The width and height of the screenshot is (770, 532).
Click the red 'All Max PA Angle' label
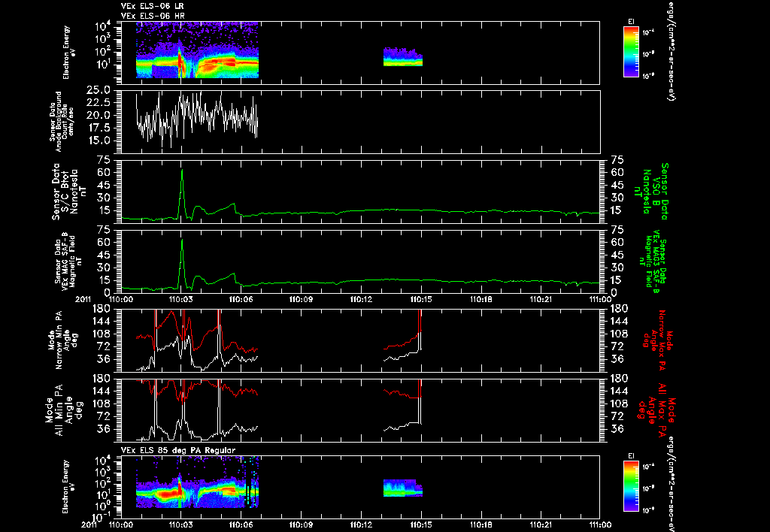click(x=656, y=410)
